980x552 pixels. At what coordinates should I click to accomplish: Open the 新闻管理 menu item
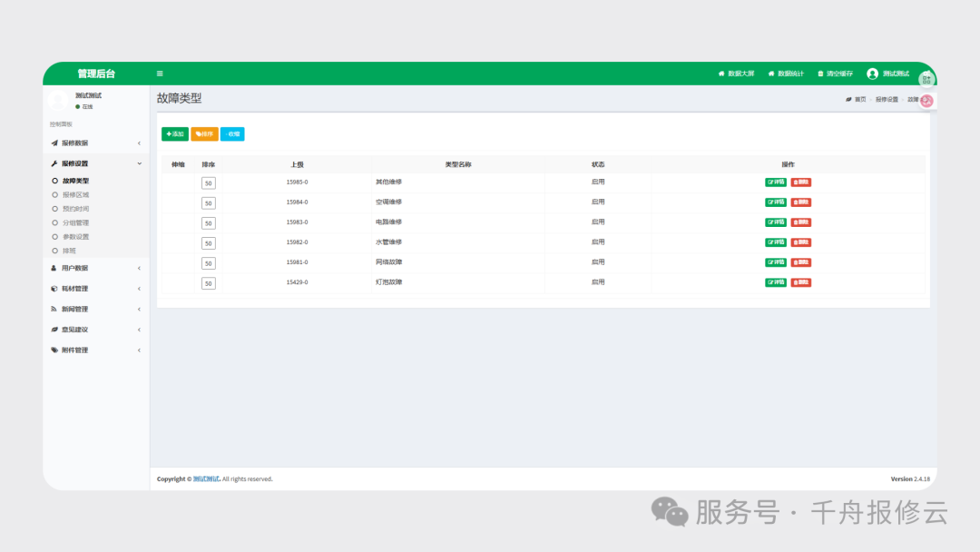(74, 309)
